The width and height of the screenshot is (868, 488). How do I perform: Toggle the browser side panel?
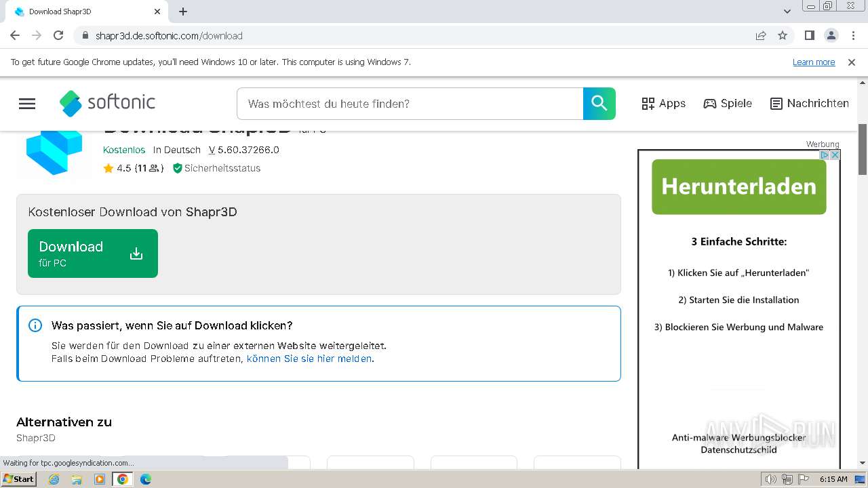point(809,35)
